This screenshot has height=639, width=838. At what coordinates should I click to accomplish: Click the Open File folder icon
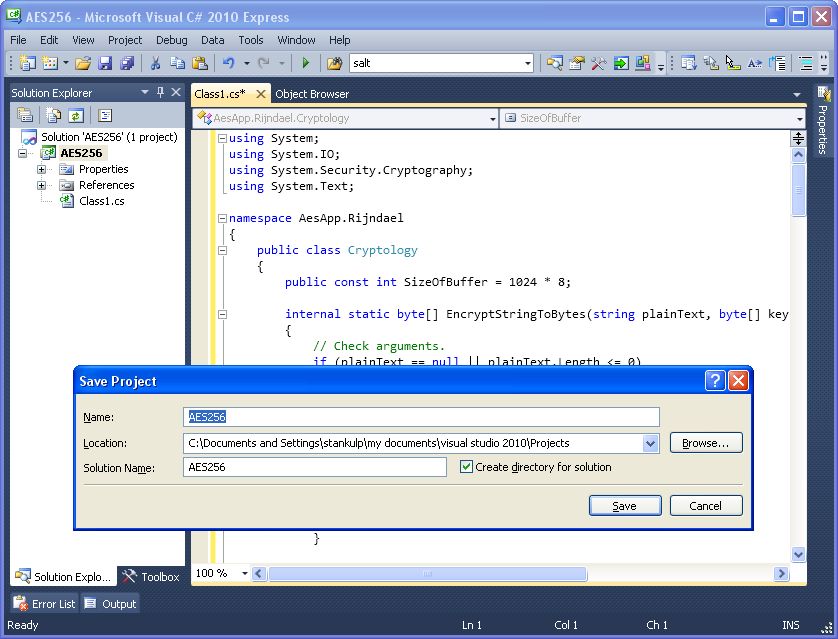(x=83, y=63)
